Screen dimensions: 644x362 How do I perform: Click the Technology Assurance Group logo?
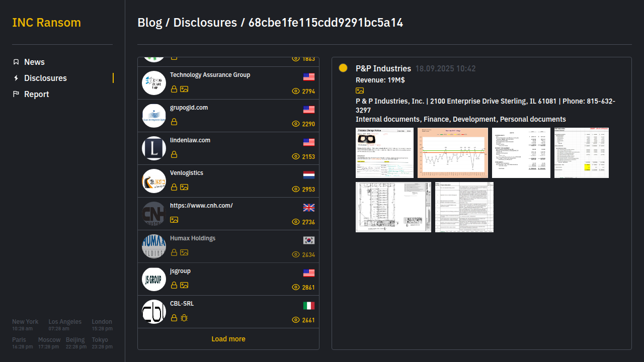[x=154, y=83]
